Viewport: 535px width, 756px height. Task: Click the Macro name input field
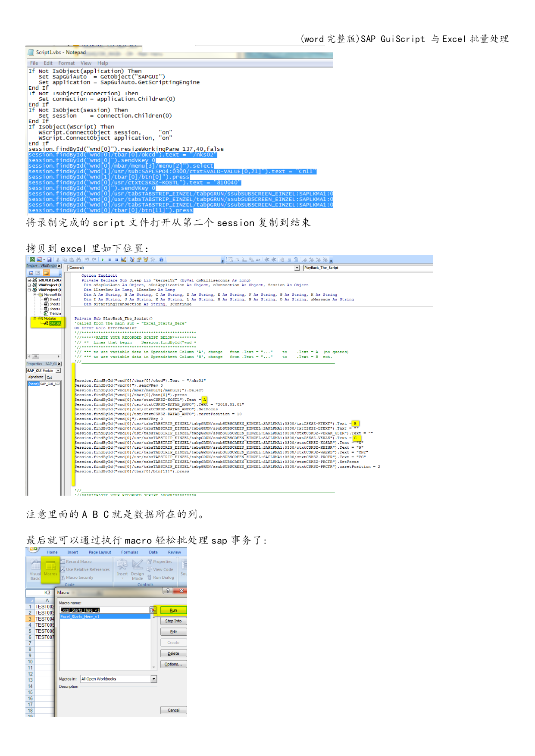105,610
